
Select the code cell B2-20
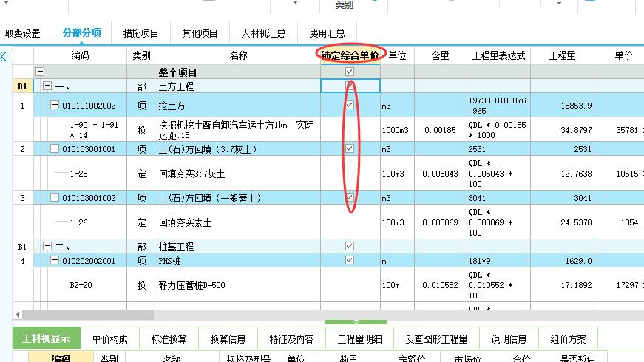pos(81,285)
